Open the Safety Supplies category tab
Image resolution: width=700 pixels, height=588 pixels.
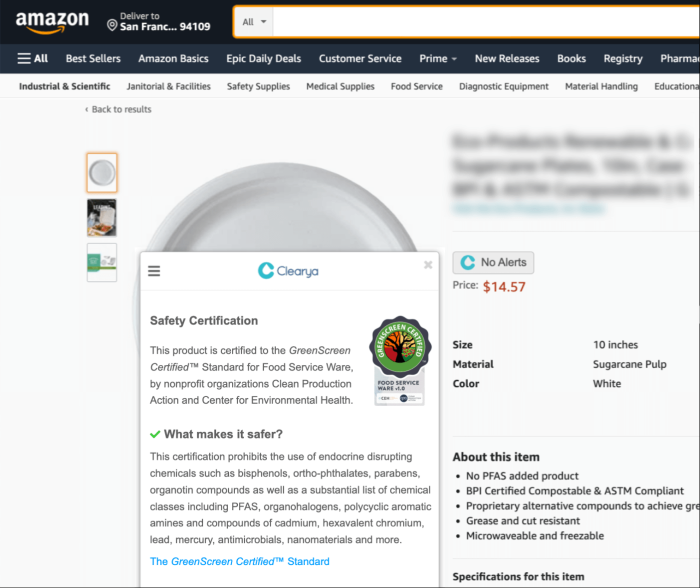(258, 87)
